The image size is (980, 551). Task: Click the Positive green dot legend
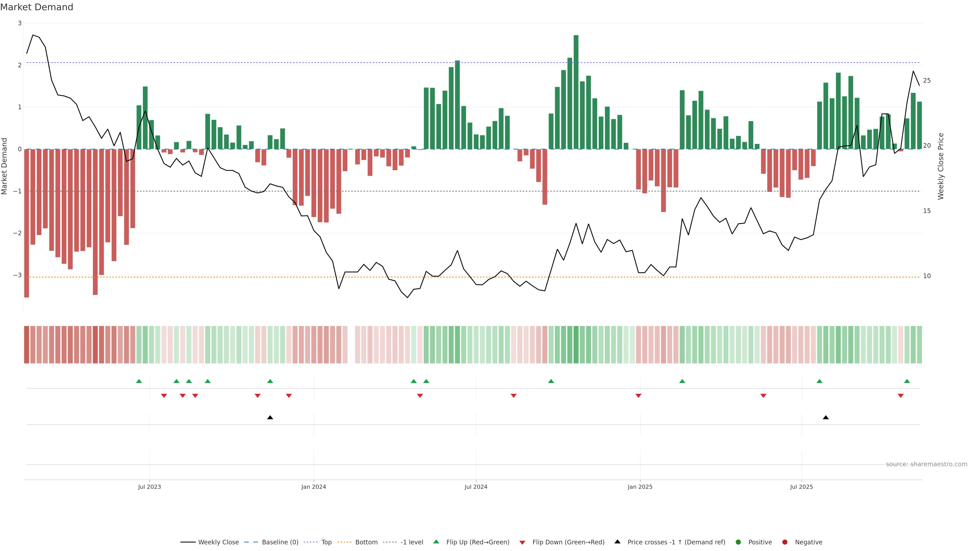point(738,542)
